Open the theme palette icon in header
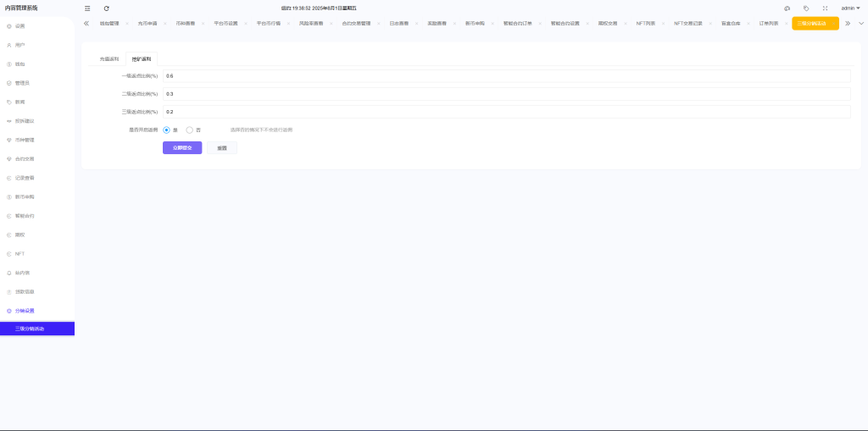This screenshot has width=868, height=431. coord(787,8)
